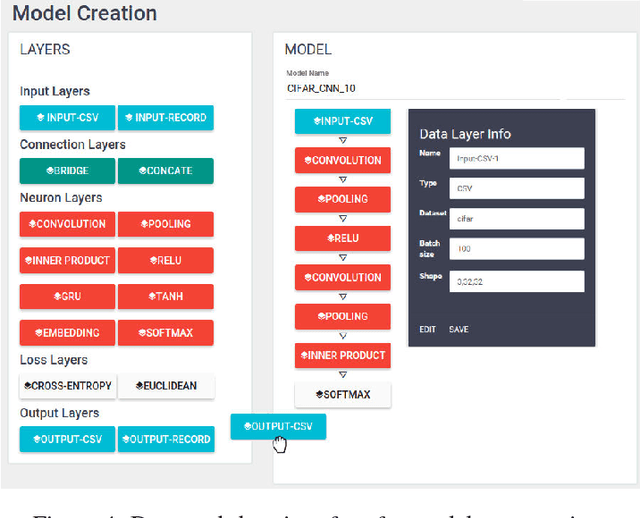The height and width of the screenshot is (518, 640).
Task: Choose the GRU neuron layer
Action: [67, 296]
